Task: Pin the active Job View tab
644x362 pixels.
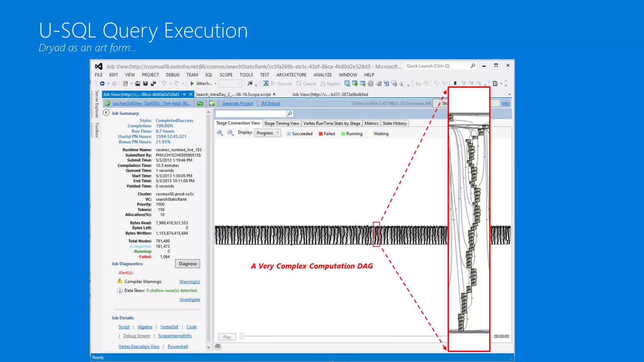Action: 184,94
